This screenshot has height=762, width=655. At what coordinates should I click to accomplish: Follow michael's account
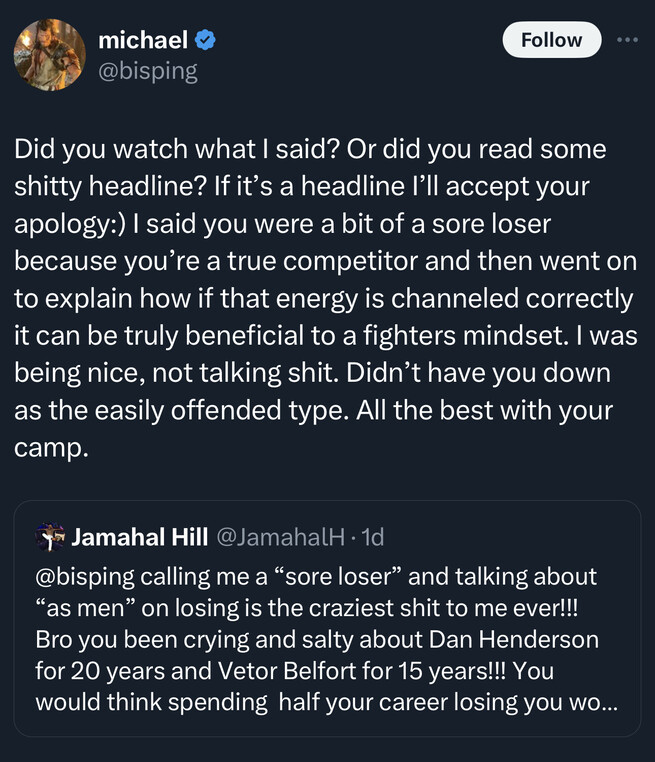[552, 40]
